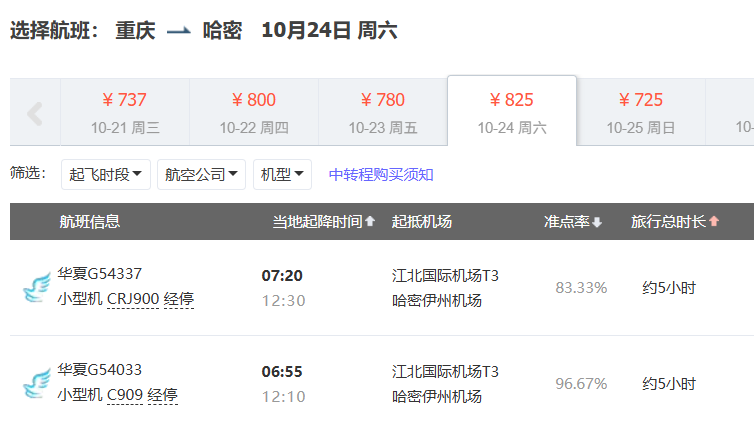The image size is (754, 427).
Task: Go to previous dates with left arrow
Action: pyautogui.click(x=35, y=113)
